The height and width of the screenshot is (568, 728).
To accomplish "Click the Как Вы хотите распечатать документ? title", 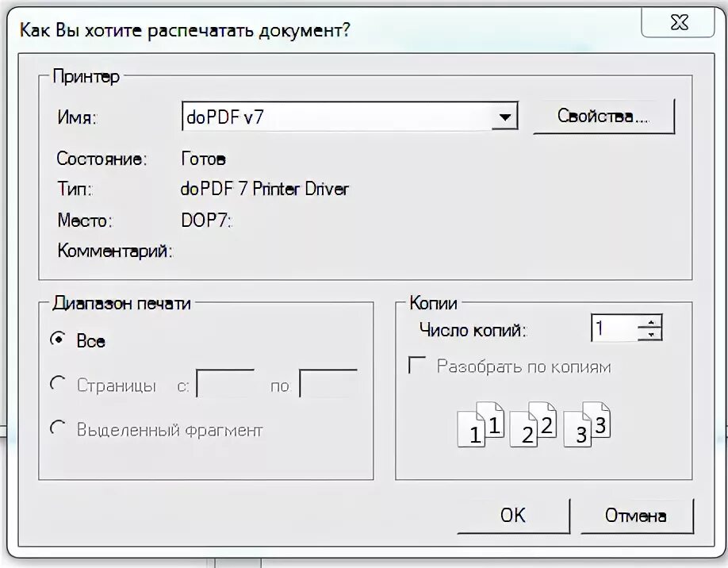I will pos(185,30).
